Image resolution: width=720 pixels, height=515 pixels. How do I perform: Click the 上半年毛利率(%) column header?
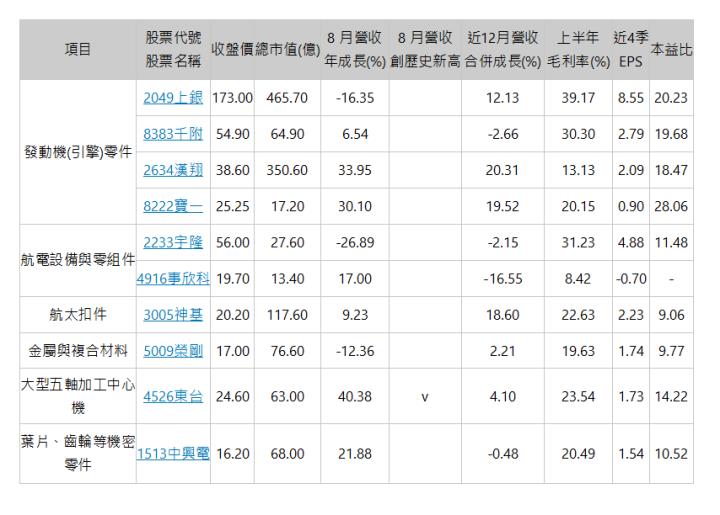point(578,49)
